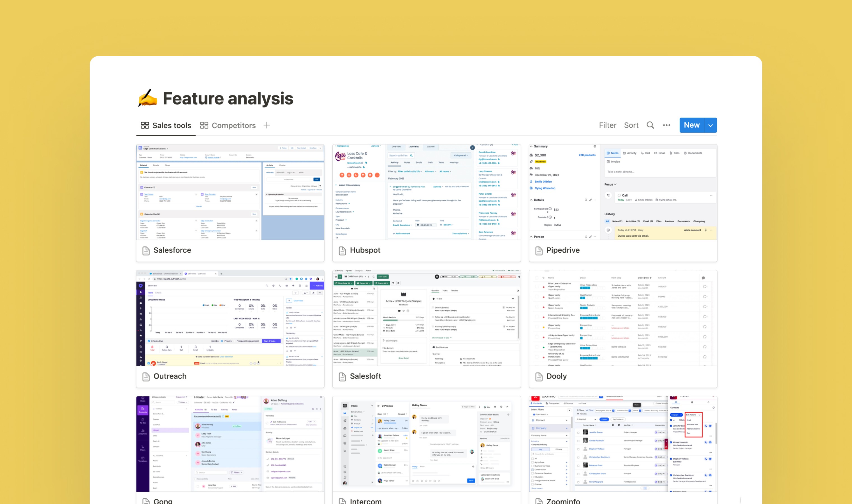Image resolution: width=852 pixels, height=504 pixels.
Task: Click the Dooly card title
Action: coord(557,376)
